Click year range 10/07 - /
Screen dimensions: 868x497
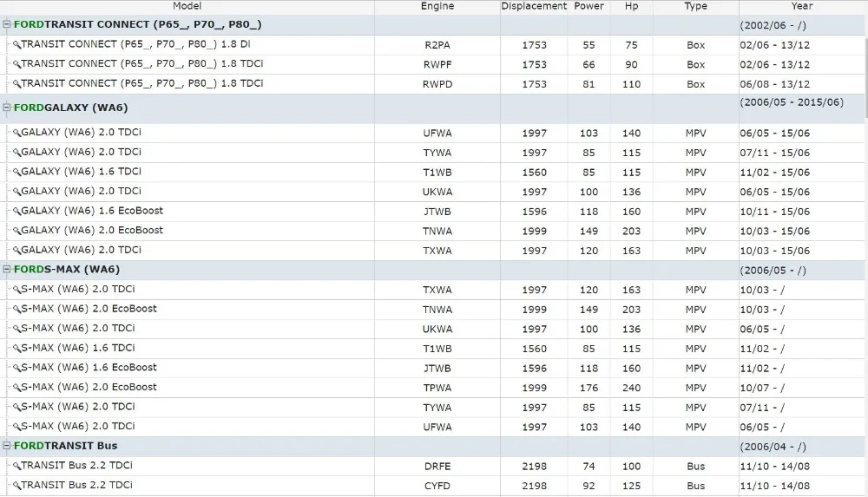coord(762,388)
